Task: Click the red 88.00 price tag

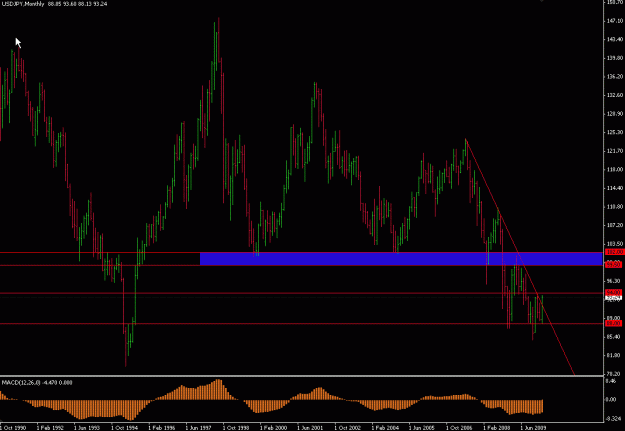Action: (x=613, y=323)
